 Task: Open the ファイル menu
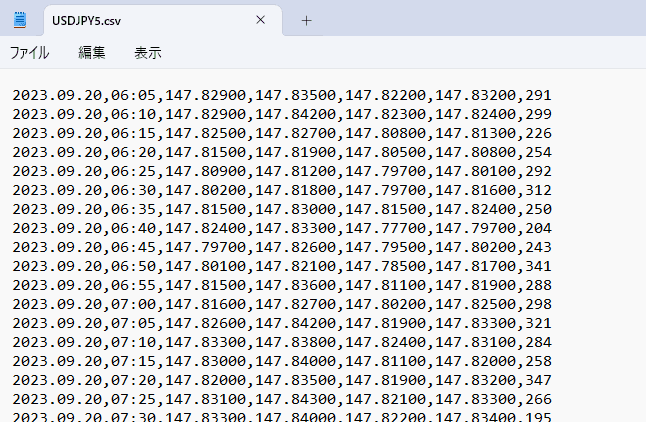click(x=29, y=52)
